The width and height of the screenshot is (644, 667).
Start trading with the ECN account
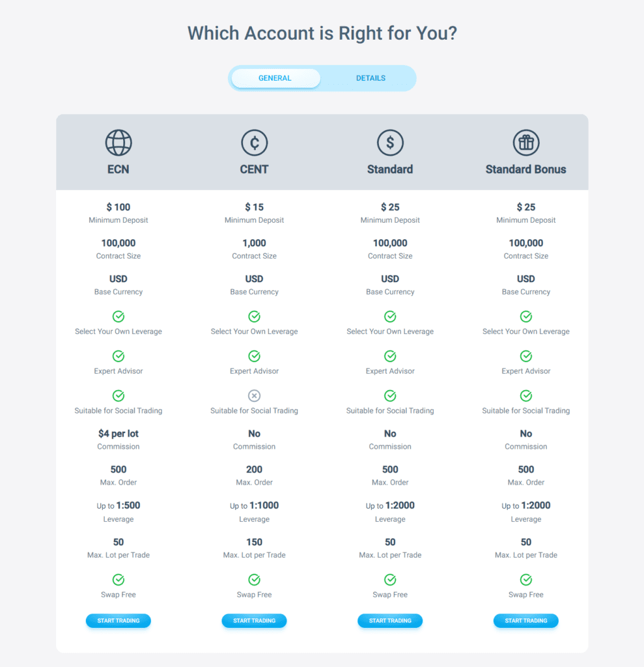(119, 621)
